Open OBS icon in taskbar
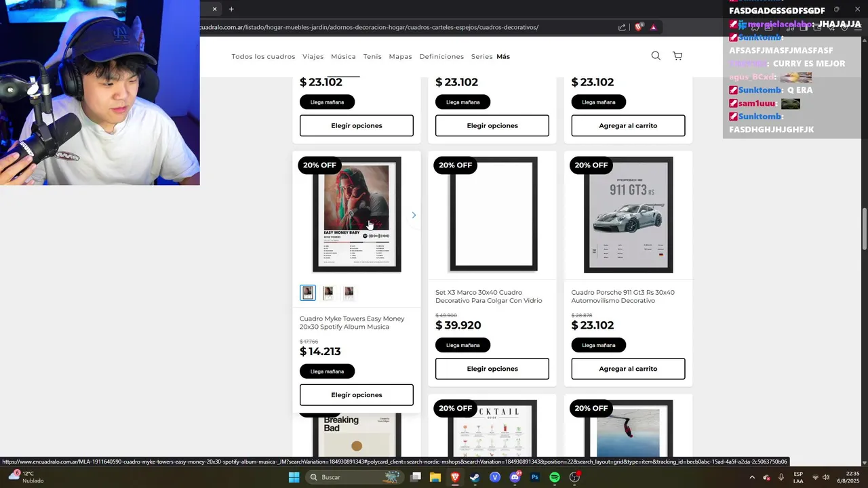868x488 pixels. [x=574, y=477]
